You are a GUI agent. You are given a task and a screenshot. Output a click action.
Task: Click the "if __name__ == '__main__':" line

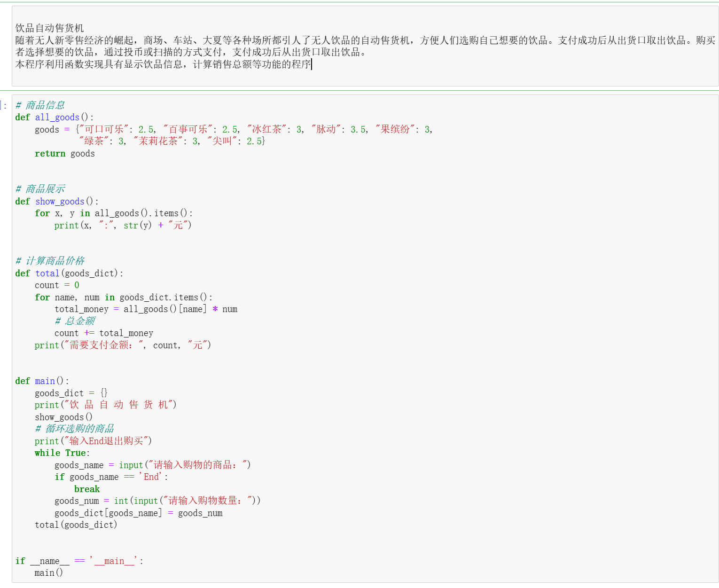tap(79, 561)
